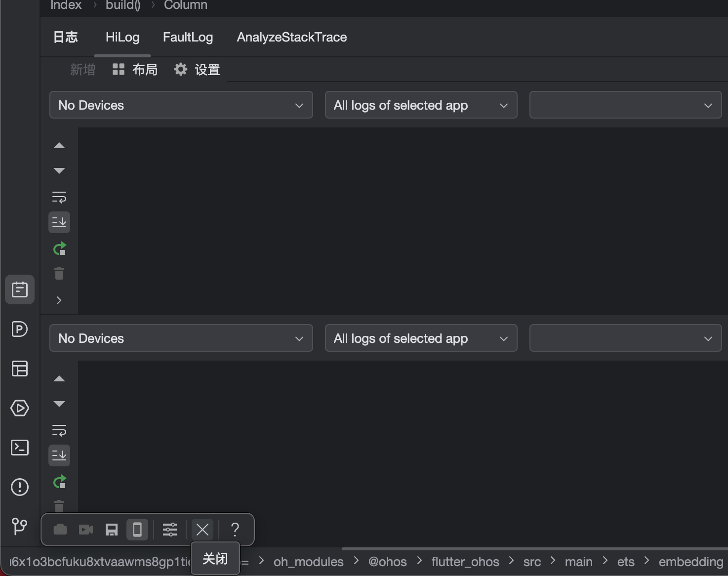The height and width of the screenshot is (576, 728).
Task: Click the question mark help icon in floating toolbar
Action: (235, 530)
